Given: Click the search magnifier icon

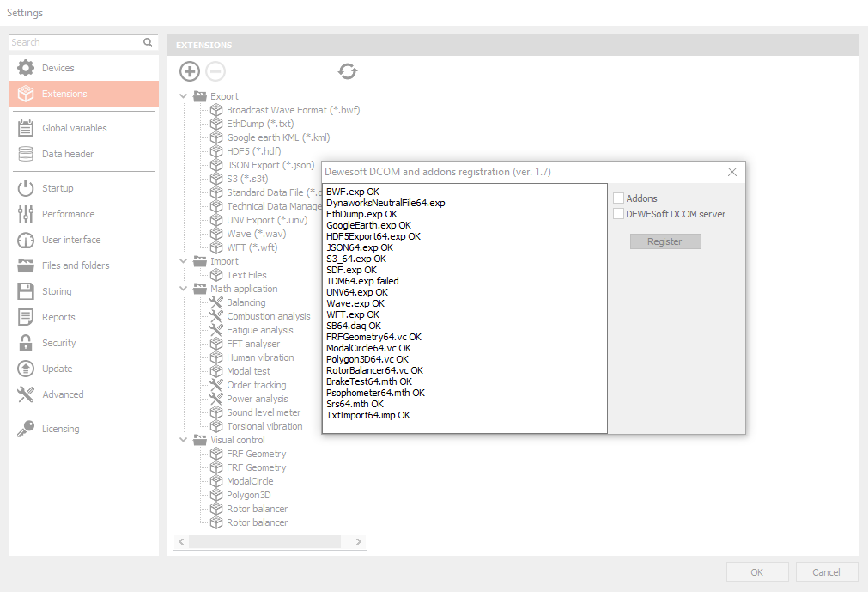Looking at the screenshot, I should tap(148, 42).
